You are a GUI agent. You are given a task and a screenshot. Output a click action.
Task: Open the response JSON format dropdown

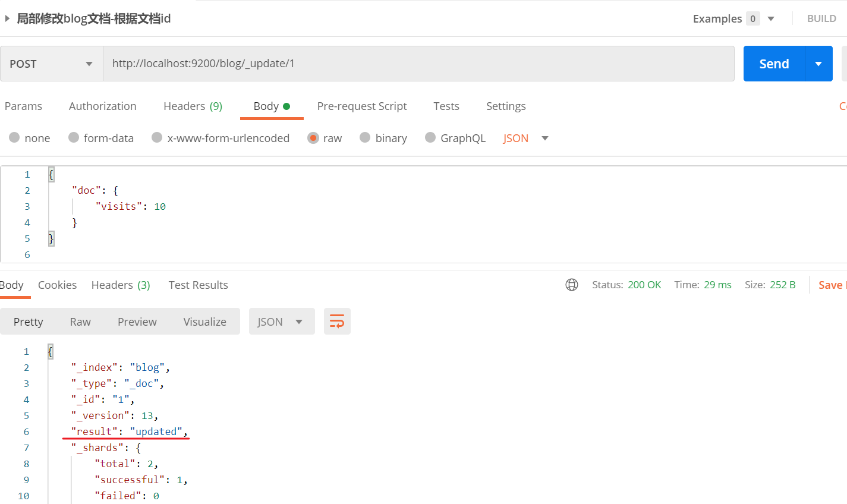282,322
